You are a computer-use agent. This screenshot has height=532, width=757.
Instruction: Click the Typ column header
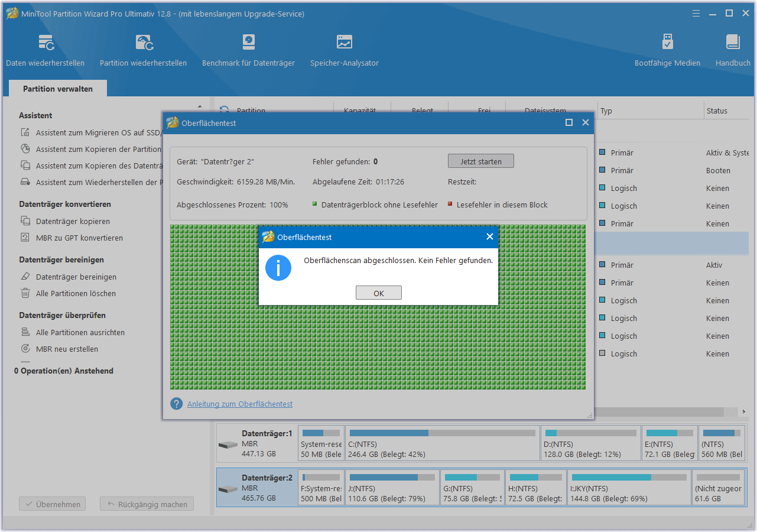coord(650,111)
